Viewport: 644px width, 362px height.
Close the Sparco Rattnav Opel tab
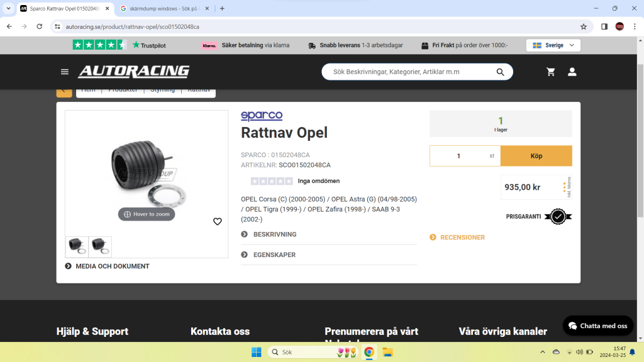[x=107, y=8]
